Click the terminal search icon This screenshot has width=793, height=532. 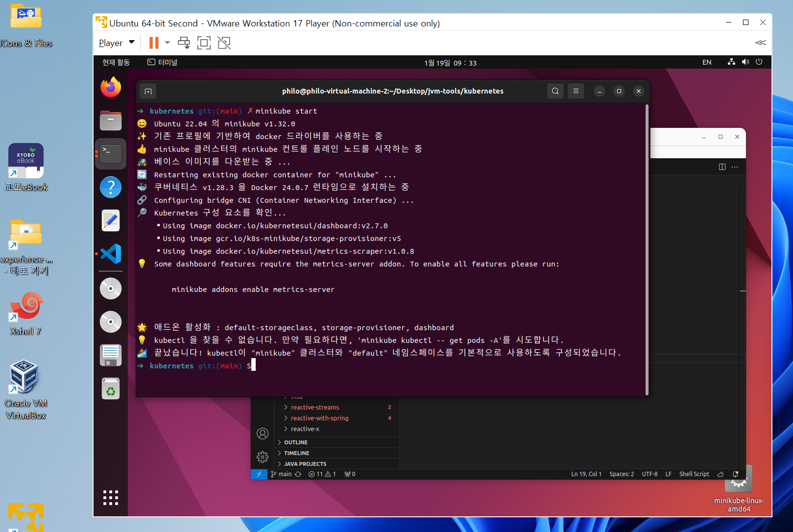pyautogui.click(x=555, y=91)
